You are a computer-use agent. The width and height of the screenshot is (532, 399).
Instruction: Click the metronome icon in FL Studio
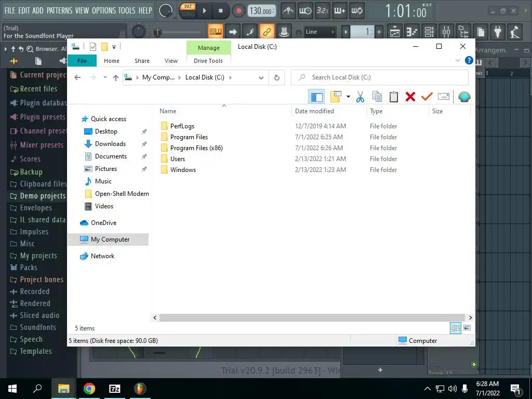[x=288, y=11]
